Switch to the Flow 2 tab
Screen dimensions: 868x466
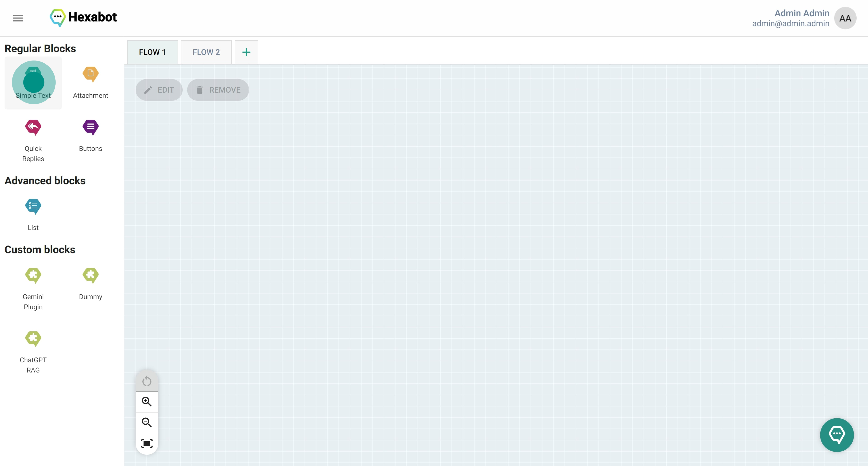click(x=206, y=52)
